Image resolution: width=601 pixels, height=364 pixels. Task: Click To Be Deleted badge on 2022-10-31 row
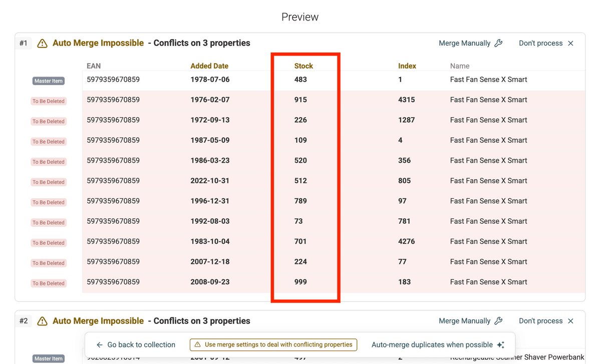click(49, 182)
